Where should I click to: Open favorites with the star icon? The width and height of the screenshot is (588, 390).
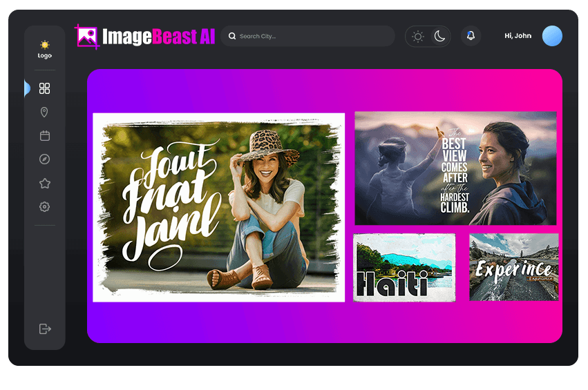(x=45, y=184)
